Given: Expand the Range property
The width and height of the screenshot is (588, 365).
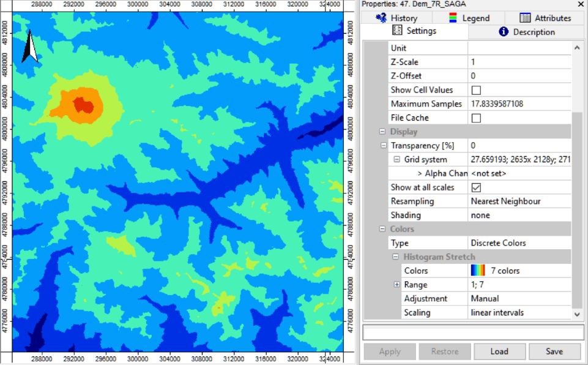Looking at the screenshot, I should [x=396, y=285].
